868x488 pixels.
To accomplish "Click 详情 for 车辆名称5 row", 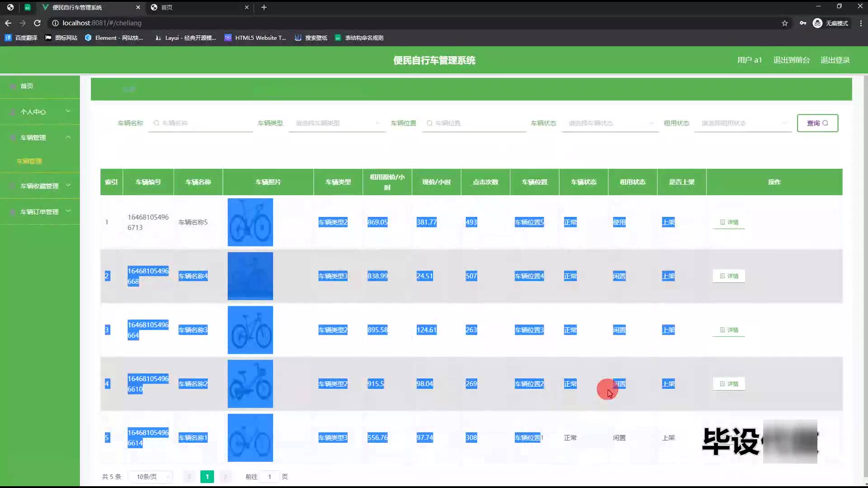I will tap(729, 222).
